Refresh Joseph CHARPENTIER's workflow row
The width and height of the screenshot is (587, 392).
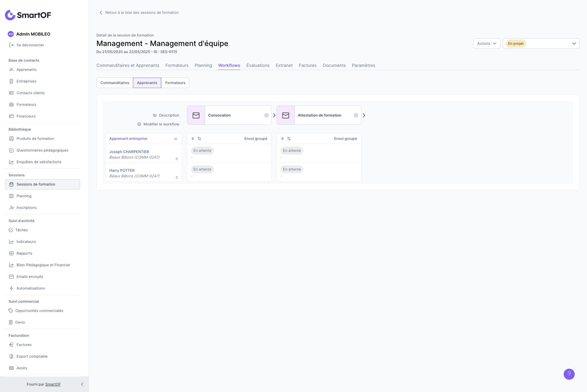tap(177, 159)
